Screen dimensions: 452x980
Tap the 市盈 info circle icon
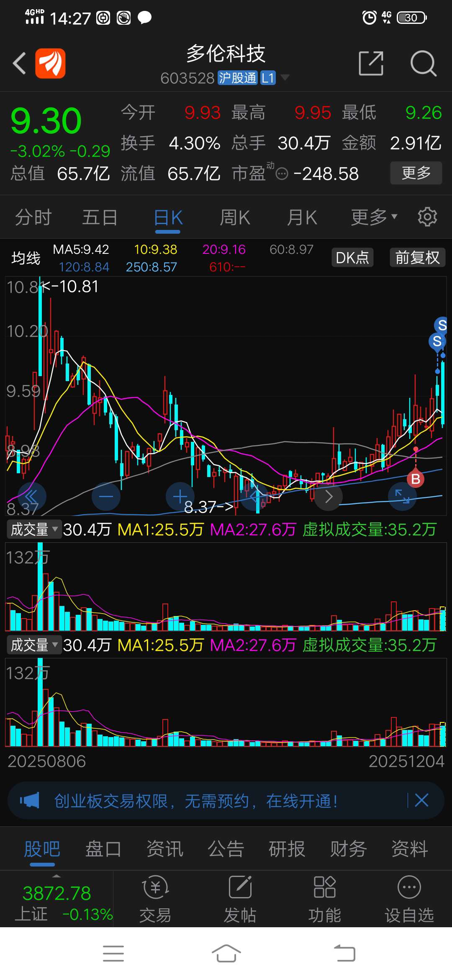coord(282,173)
